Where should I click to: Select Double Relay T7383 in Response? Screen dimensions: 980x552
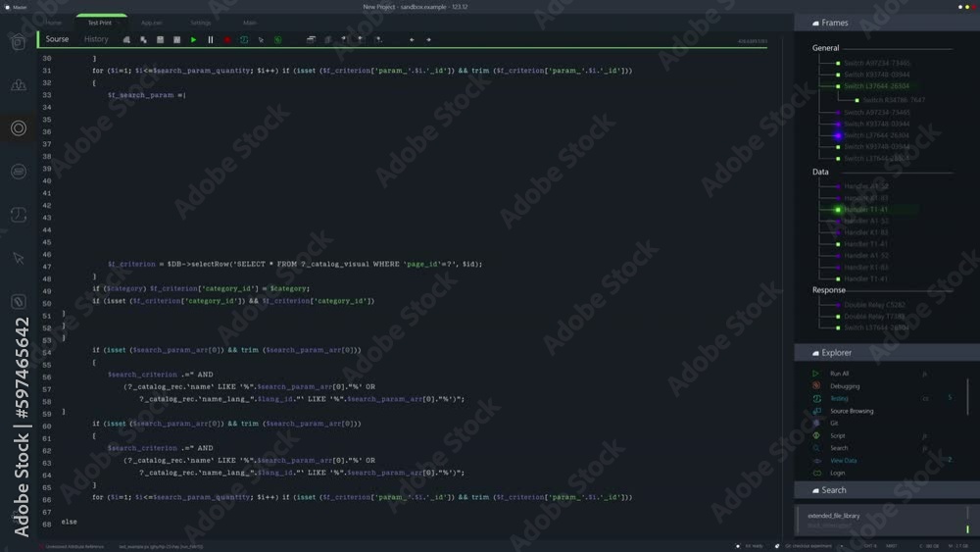pyautogui.click(x=874, y=317)
